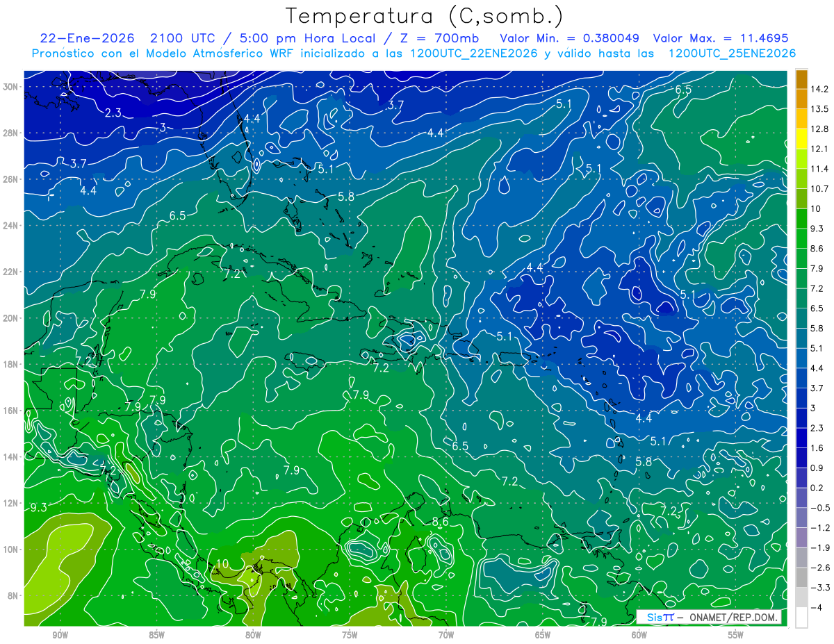Click longitude axis label '90W'
834x644 pixels.
pyautogui.click(x=60, y=635)
